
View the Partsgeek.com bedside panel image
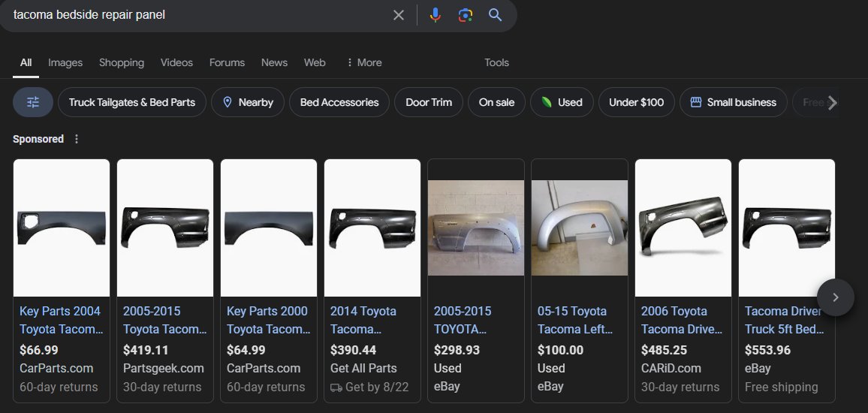[165, 228]
